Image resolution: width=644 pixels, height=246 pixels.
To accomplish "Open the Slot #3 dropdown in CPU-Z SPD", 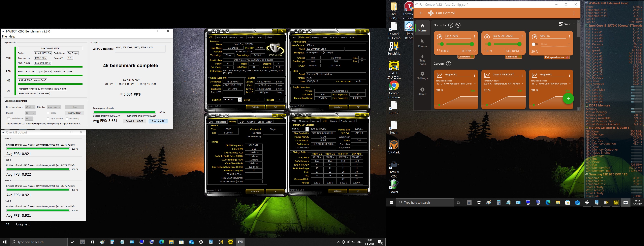I will 300,129.
